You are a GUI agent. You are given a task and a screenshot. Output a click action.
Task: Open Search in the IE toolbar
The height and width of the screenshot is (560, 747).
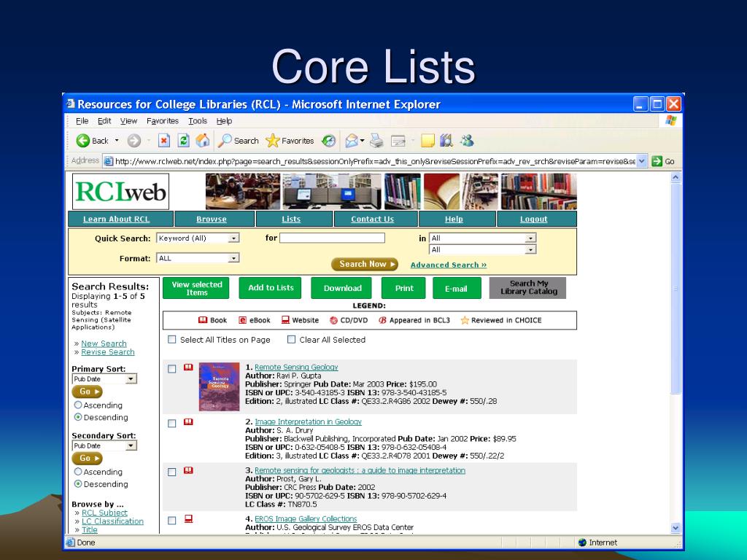coord(239,141)
